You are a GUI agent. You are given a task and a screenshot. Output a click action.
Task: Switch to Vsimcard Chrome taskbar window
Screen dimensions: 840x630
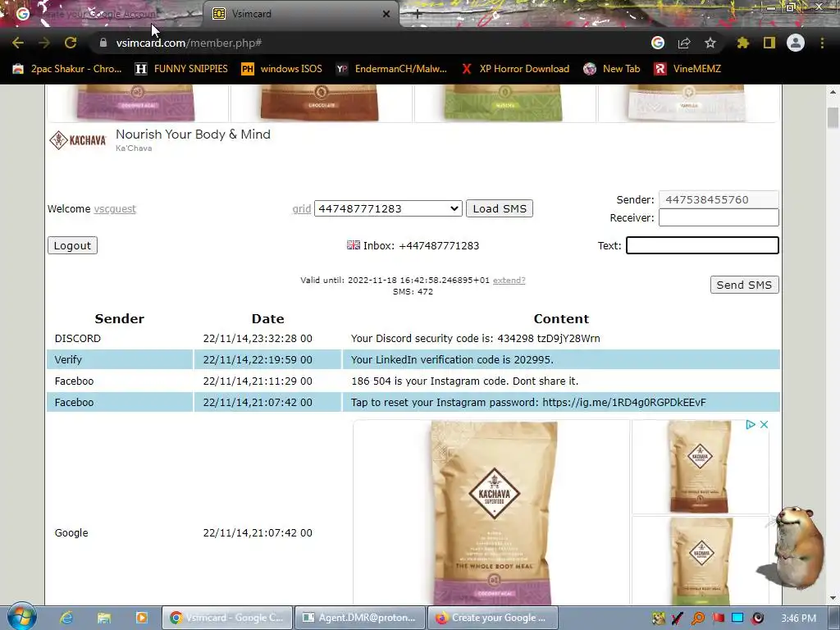pos(227,618)
